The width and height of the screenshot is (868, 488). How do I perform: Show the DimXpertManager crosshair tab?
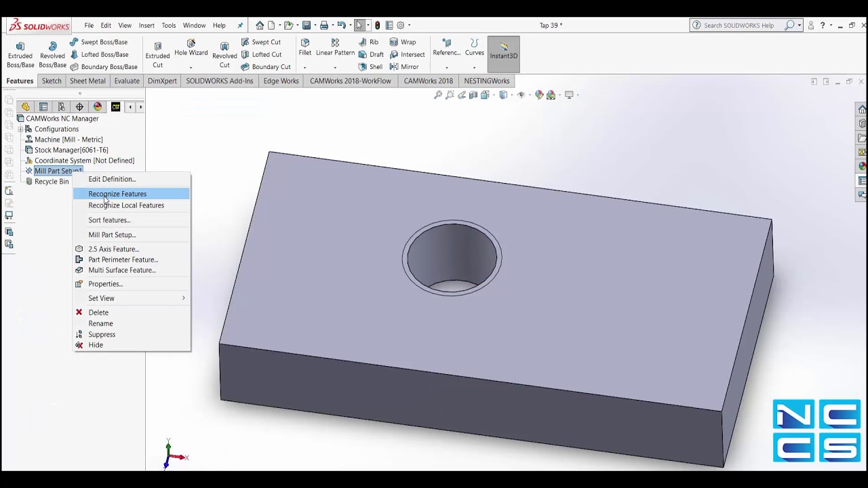coord(79,107)
